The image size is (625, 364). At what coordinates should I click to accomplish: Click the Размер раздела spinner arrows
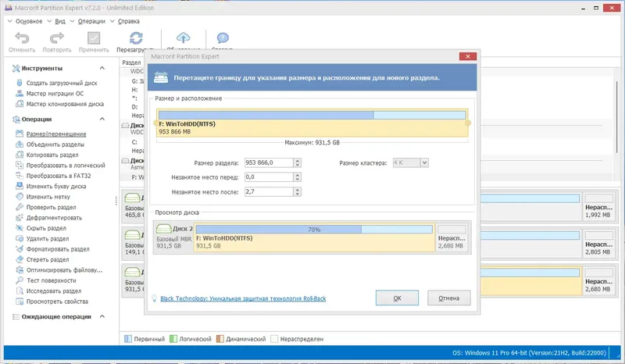coord(298,162)
